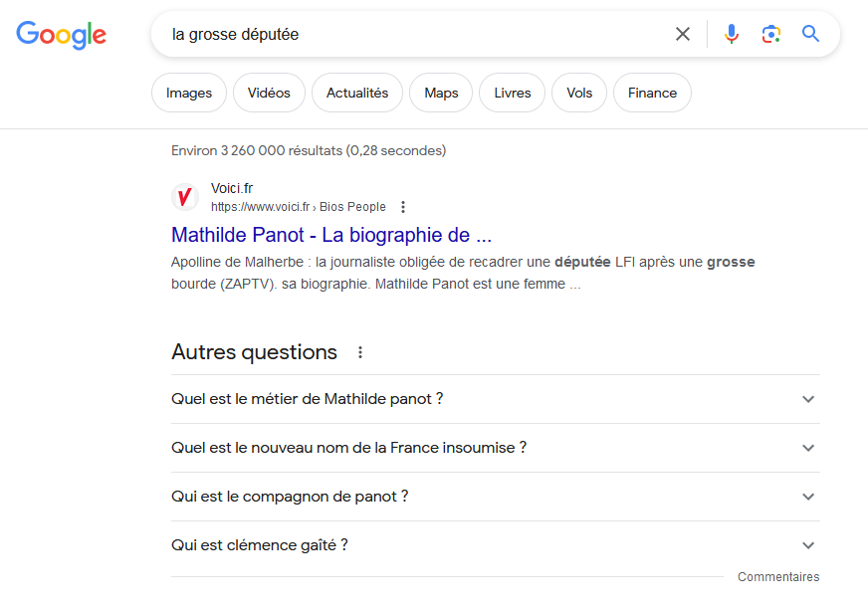Select the Actualités filter
Screen dimensions: 868x612
pos(357,93)
